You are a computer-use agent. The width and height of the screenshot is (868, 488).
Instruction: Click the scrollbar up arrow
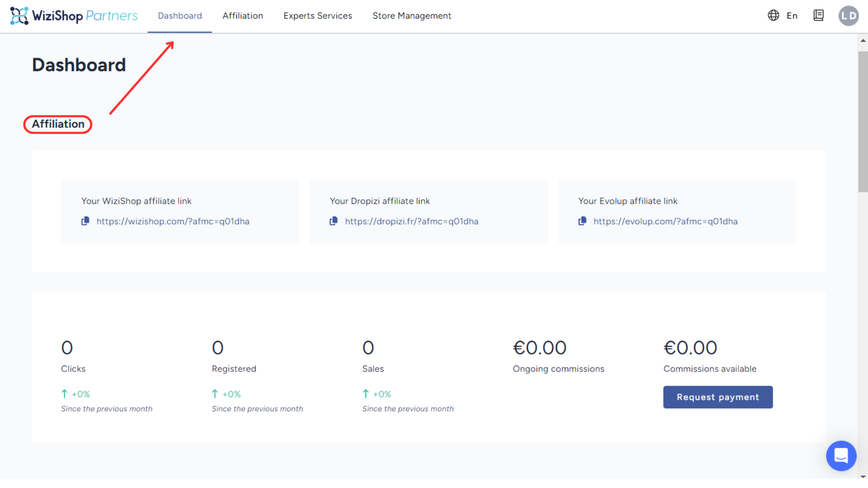pyautogui.click(x=863, y=40)
